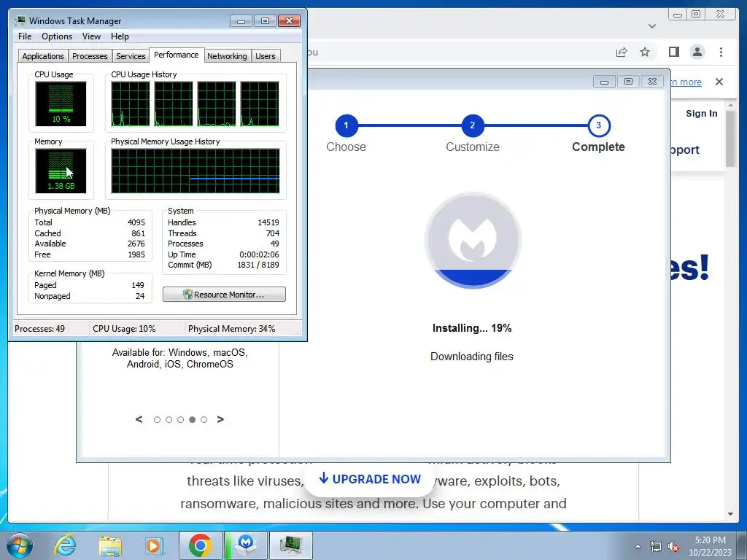Switch to the Processes tab
This screenshot has width=747, height=560.
pyautogui.click(x=90, y=56)
